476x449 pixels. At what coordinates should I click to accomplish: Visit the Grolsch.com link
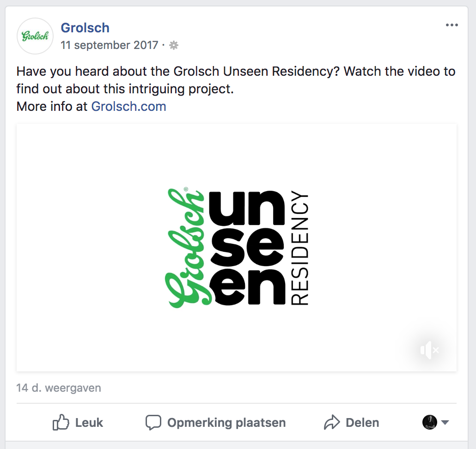coord(129,107)
